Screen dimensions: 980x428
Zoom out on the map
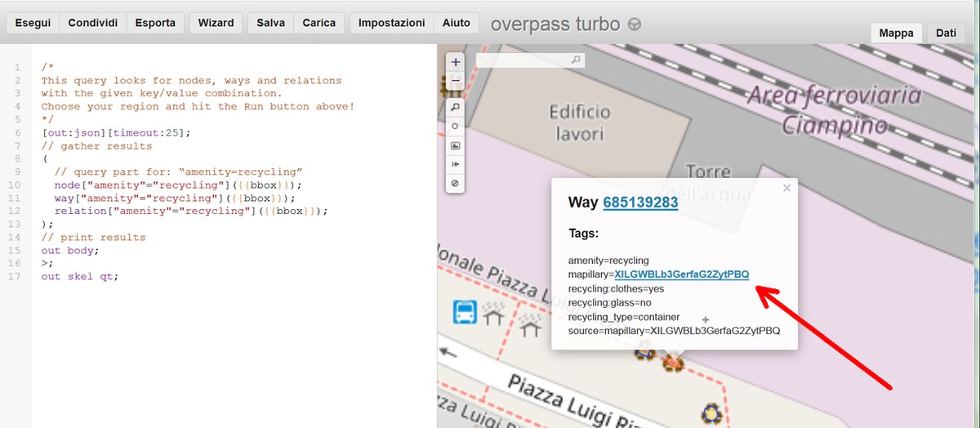(x=455, y=80)
